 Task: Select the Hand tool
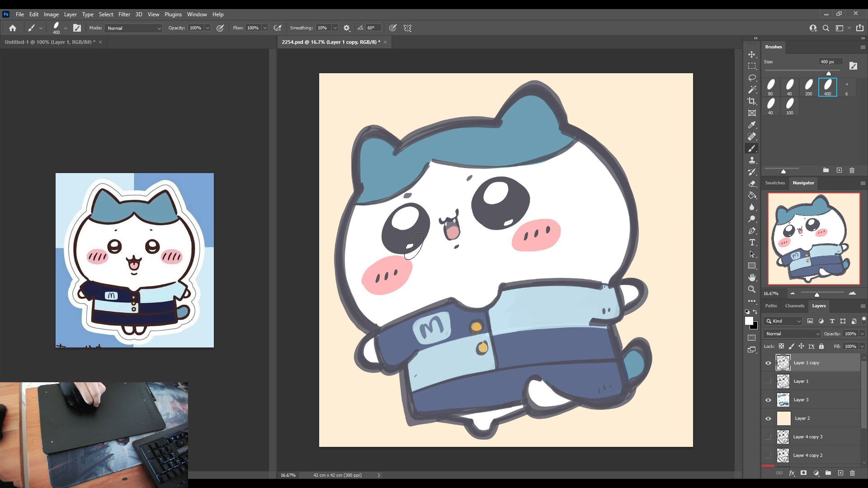click(x=752, y=277)
